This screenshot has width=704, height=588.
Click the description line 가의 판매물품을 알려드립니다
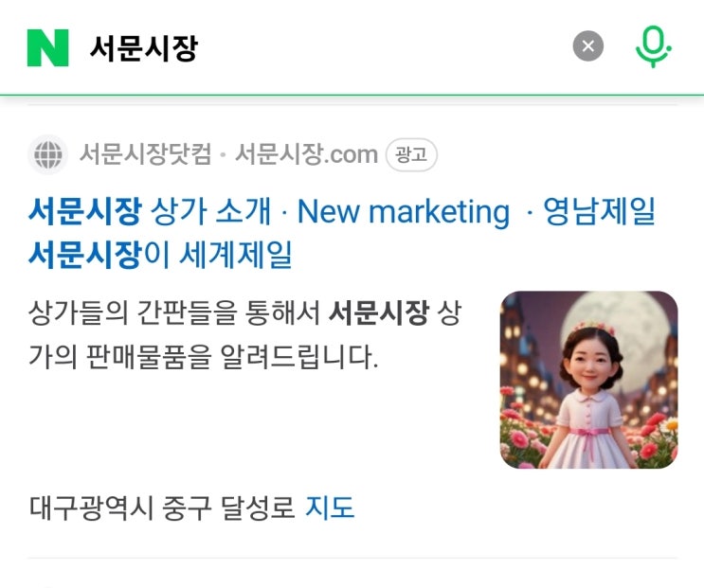tap(204, 357)
